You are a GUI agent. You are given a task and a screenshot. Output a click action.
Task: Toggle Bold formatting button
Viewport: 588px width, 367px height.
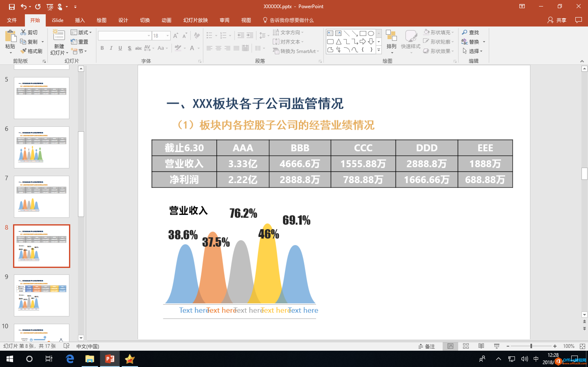(x=102, y=48)
